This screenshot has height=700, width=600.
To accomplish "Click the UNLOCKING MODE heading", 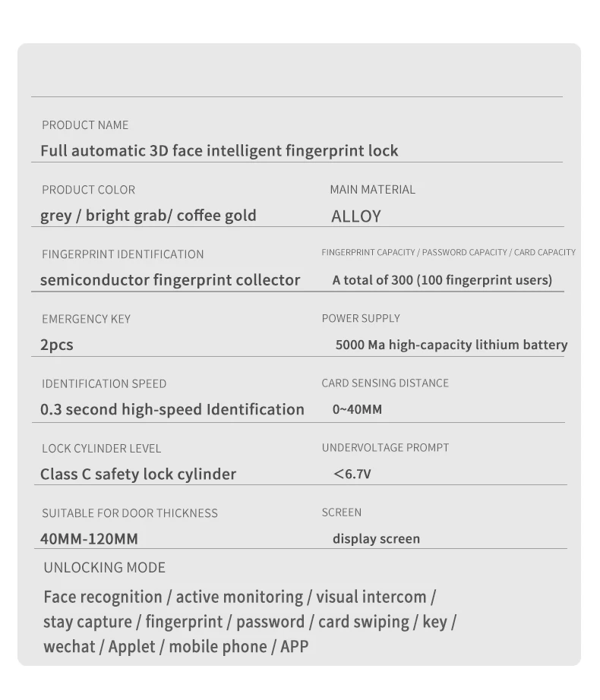I will pyautogui.click(x=104, y=568).
